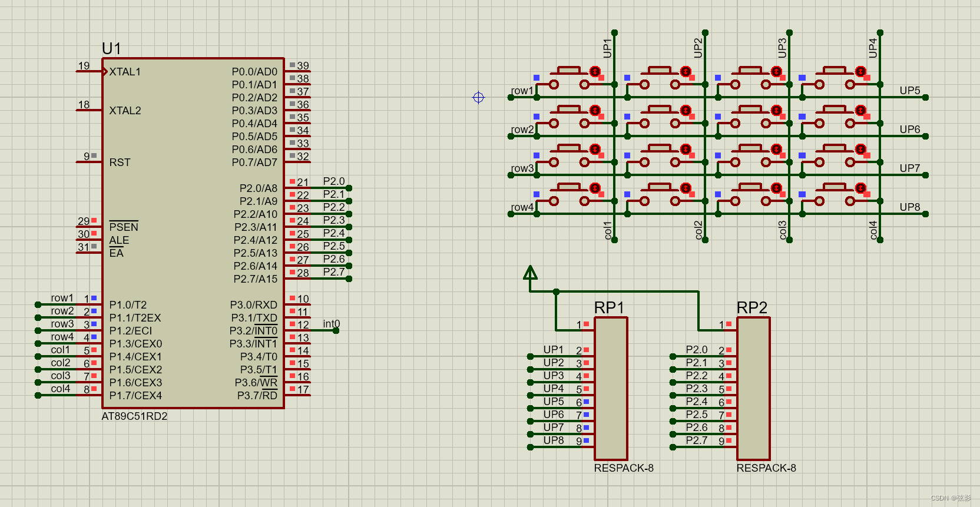980x507 pixels.
Task: Click the row1 label on the keypad matrix
Action: [522, 91]
